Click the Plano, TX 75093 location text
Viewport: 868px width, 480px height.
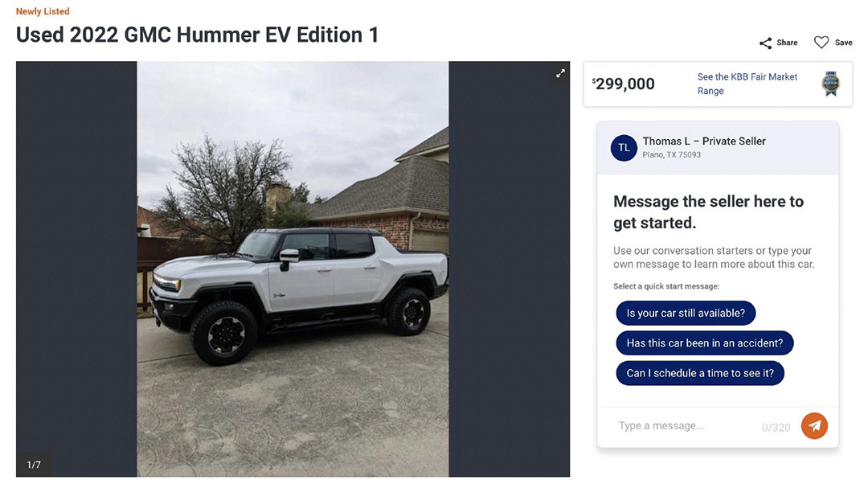(672, 154)
